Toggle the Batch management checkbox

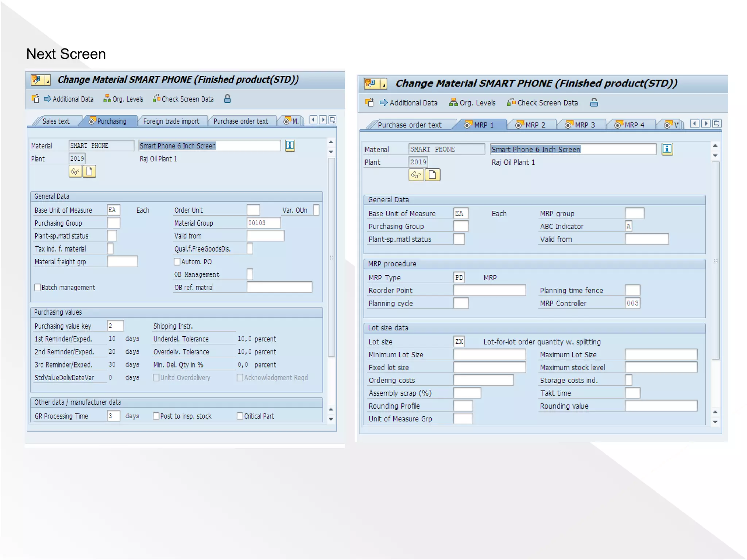[38, 287]
